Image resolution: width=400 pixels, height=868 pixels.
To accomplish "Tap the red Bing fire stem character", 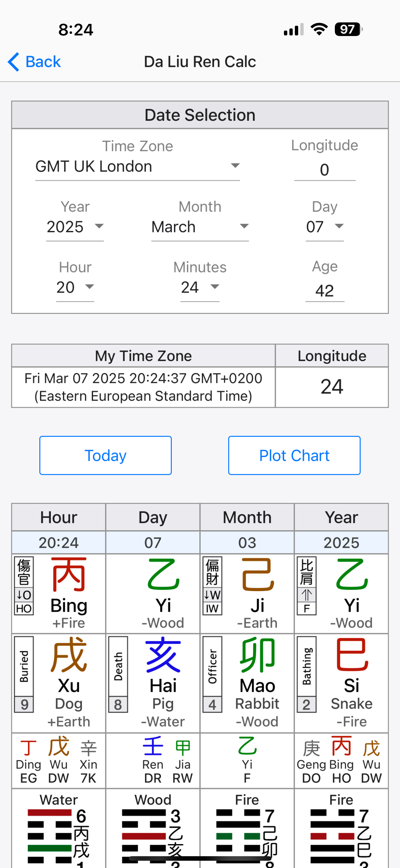I will coord(69,575).
